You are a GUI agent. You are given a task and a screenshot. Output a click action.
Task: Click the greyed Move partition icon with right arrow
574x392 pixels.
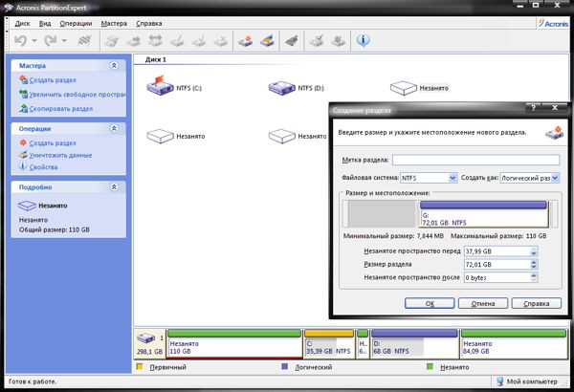133,40
